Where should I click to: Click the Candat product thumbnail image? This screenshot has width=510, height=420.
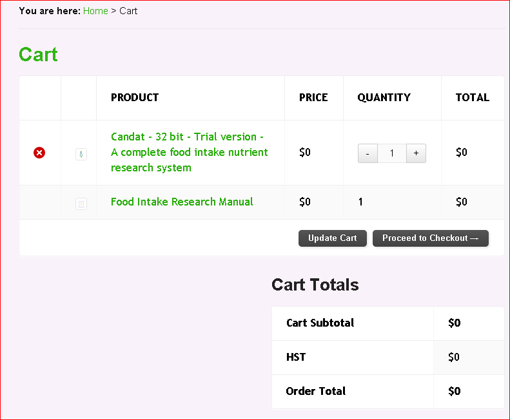coord(81,154)
